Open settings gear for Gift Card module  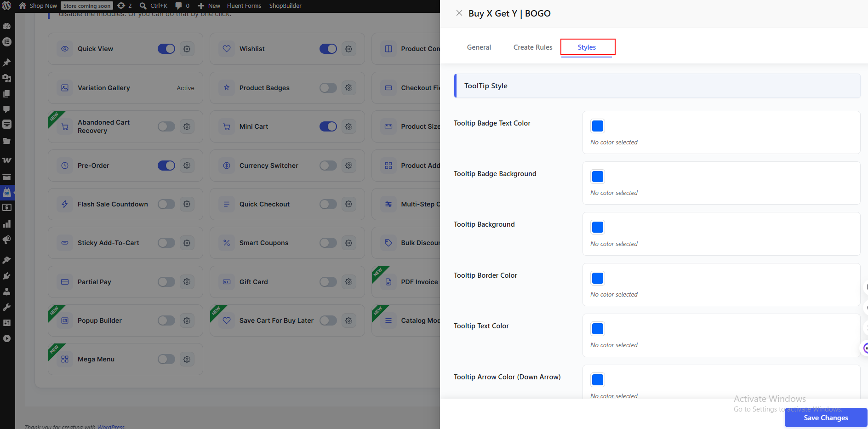pos(348,282)
